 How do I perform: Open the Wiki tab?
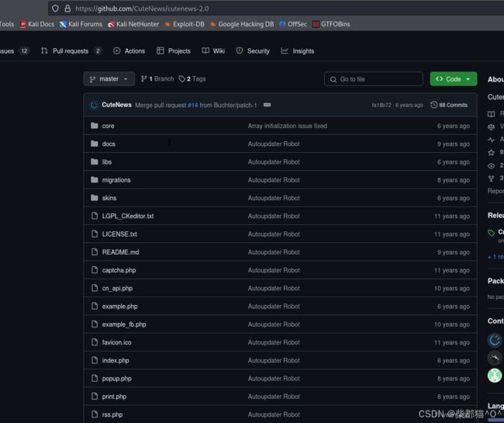(213, 50)
